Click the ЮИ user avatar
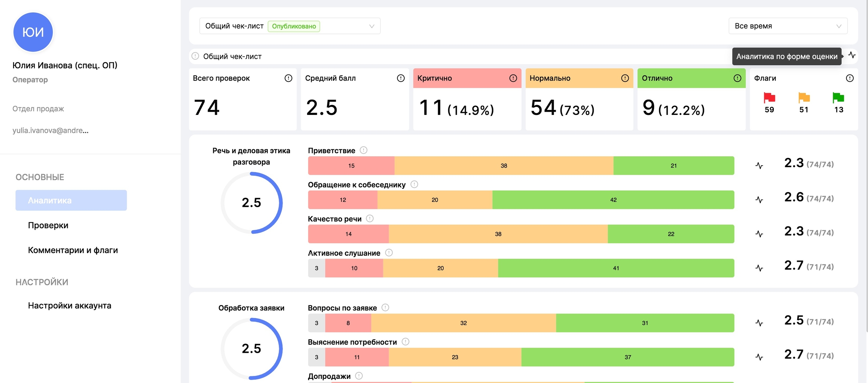 33,32
